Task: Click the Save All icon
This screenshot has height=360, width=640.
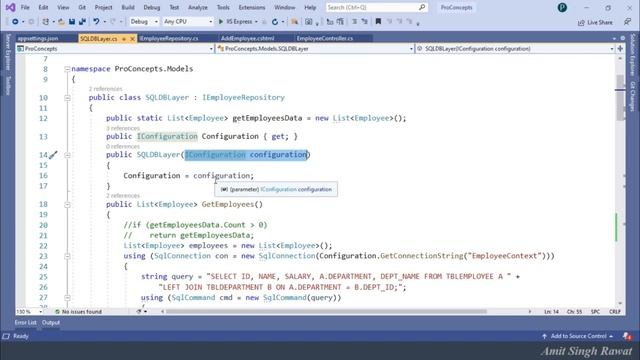Action: 82,22
